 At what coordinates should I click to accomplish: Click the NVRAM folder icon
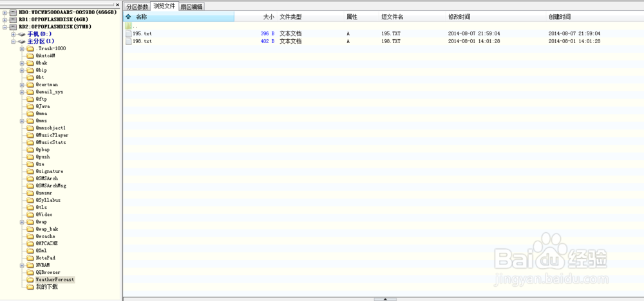pos(30,266)
